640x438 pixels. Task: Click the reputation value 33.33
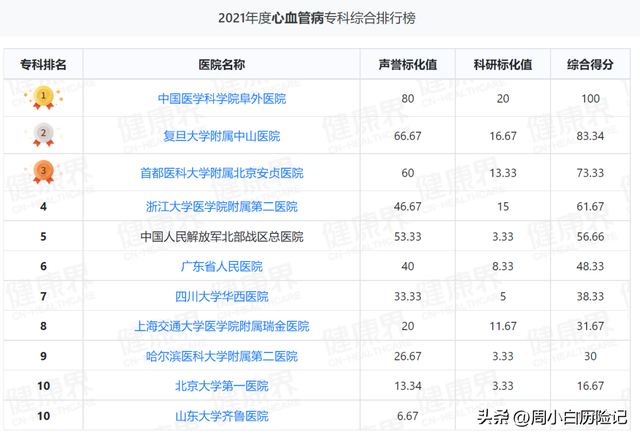pyautogui.click(x=408, y=296)
